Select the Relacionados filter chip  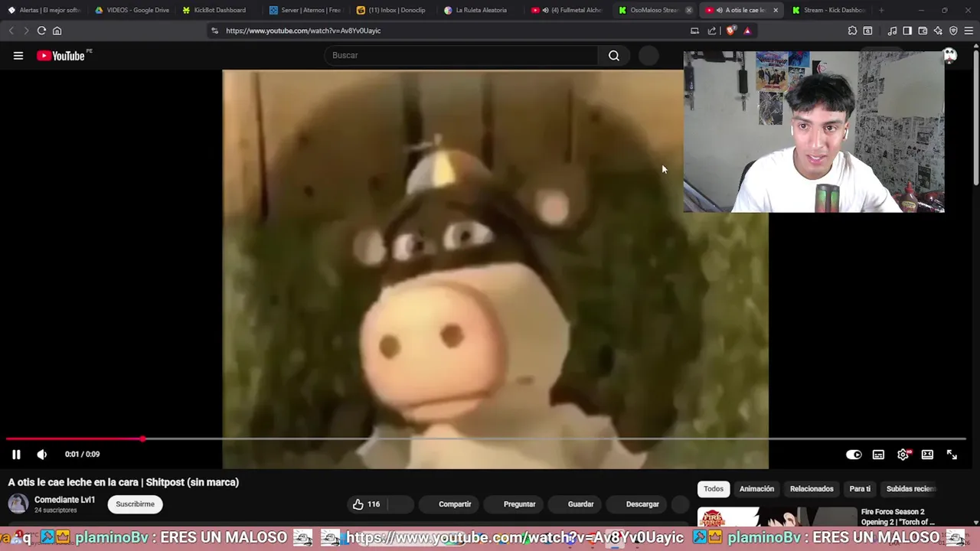812,489
